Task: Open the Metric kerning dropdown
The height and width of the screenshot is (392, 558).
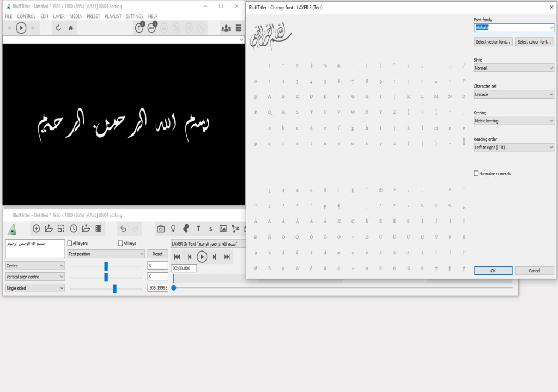Action: coord(514,121)
